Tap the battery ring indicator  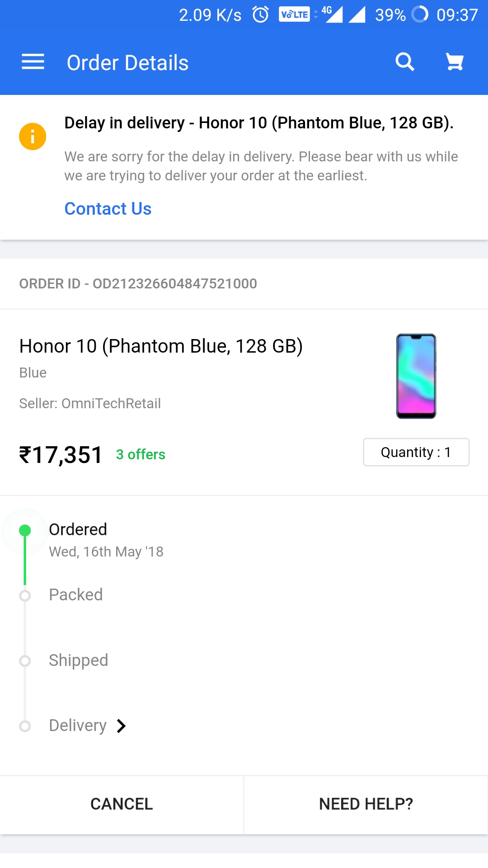click(x=420, y=14)
